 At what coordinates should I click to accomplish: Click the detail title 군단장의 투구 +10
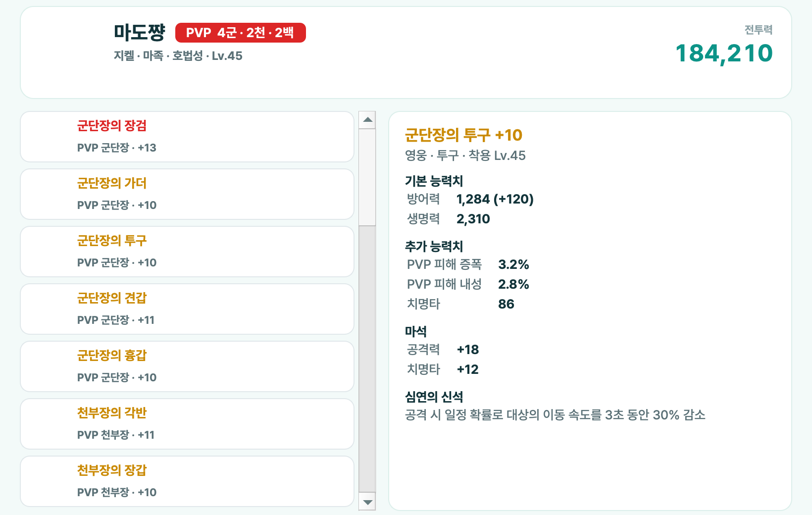(463, 135)
